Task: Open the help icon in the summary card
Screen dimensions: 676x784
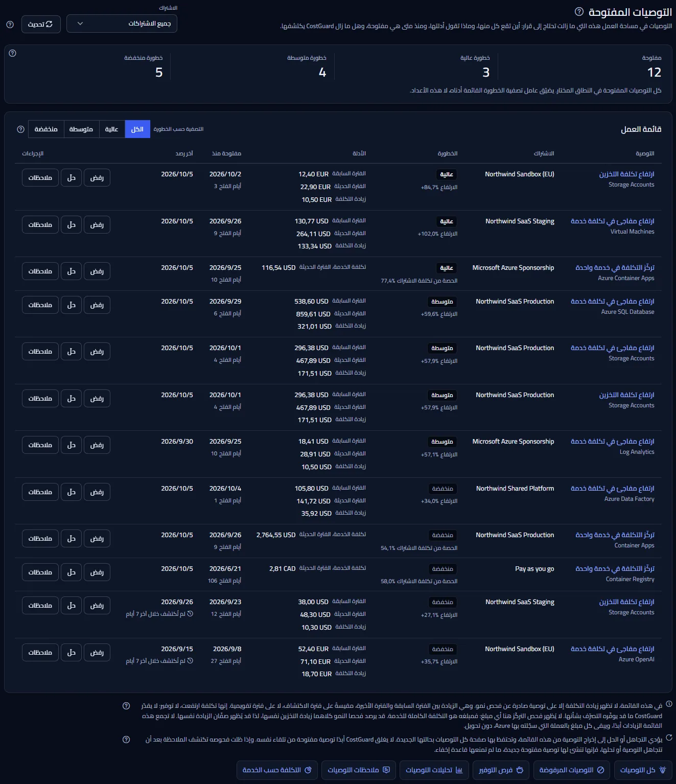Action: tap(13, 53)
